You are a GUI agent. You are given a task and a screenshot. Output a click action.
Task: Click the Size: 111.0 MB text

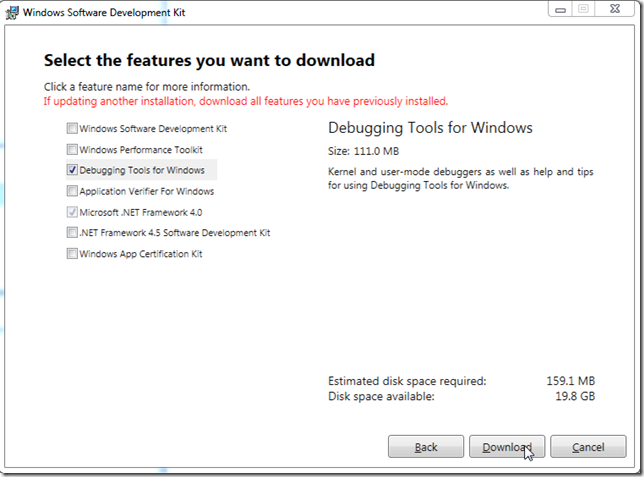[363, 151]
